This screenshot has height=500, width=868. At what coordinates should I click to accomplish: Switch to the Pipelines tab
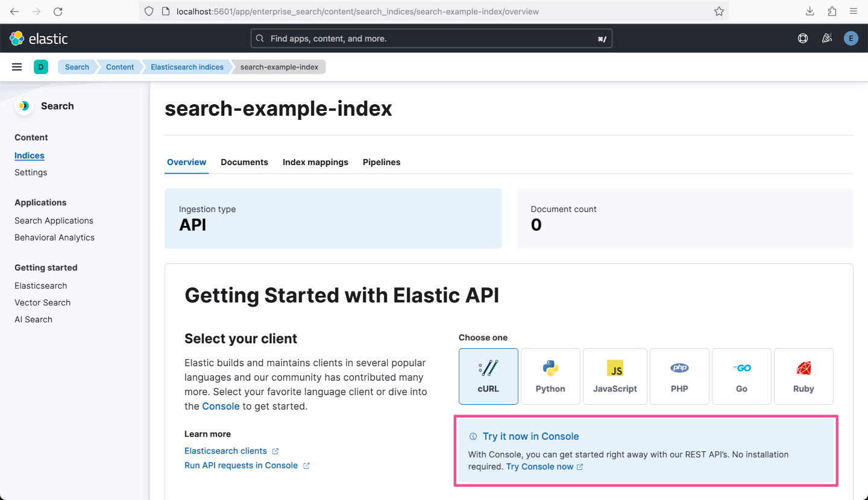[382, 162]
